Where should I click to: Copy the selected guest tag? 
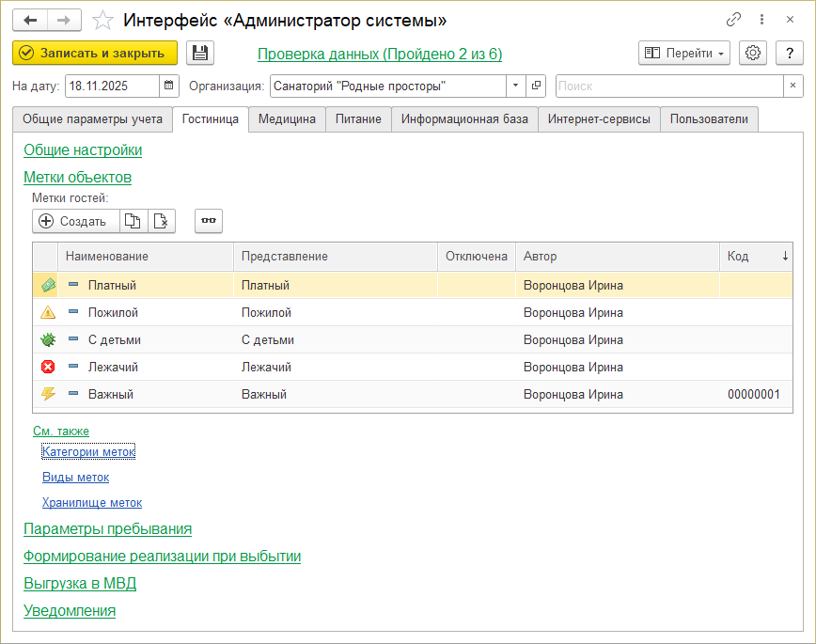coord(133,221)
